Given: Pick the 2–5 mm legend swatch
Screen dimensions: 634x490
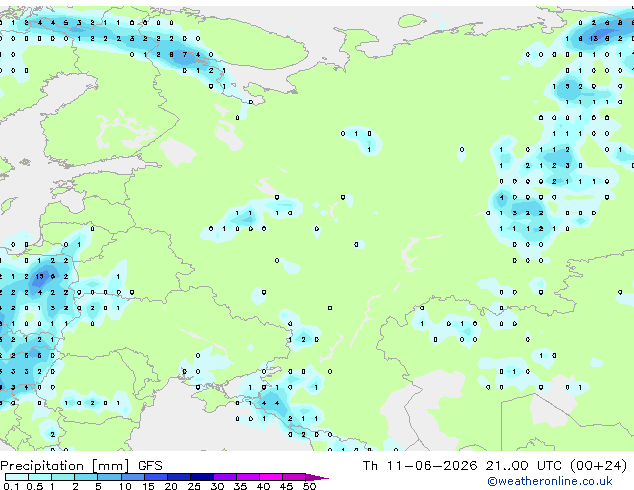Looking at the screenshot, I should pos(86,477).
